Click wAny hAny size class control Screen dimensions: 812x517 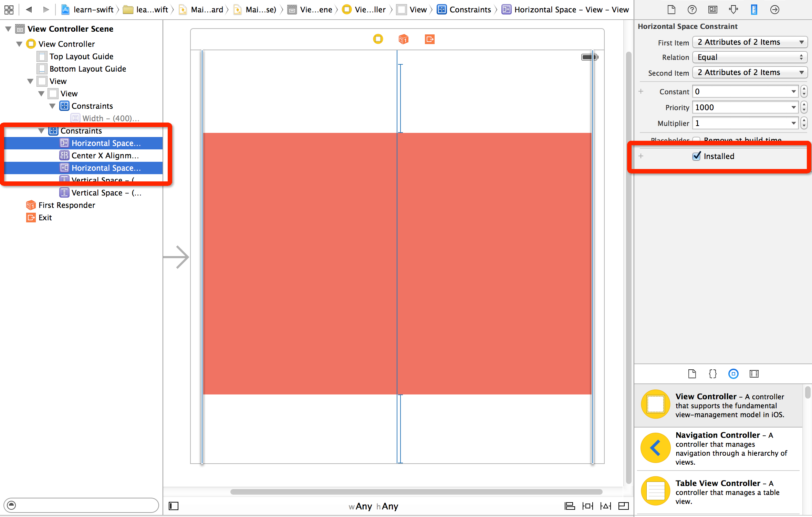(373, 506)
